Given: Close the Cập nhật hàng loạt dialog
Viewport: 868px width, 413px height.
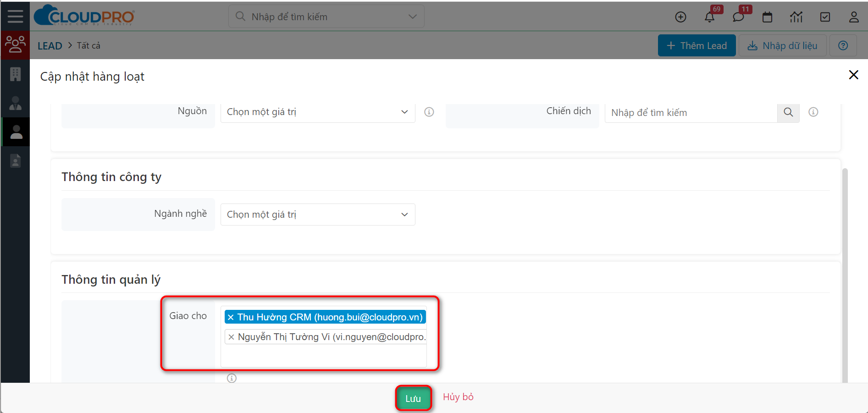Looking at the screenshot, I should click(x=853, y=75).
